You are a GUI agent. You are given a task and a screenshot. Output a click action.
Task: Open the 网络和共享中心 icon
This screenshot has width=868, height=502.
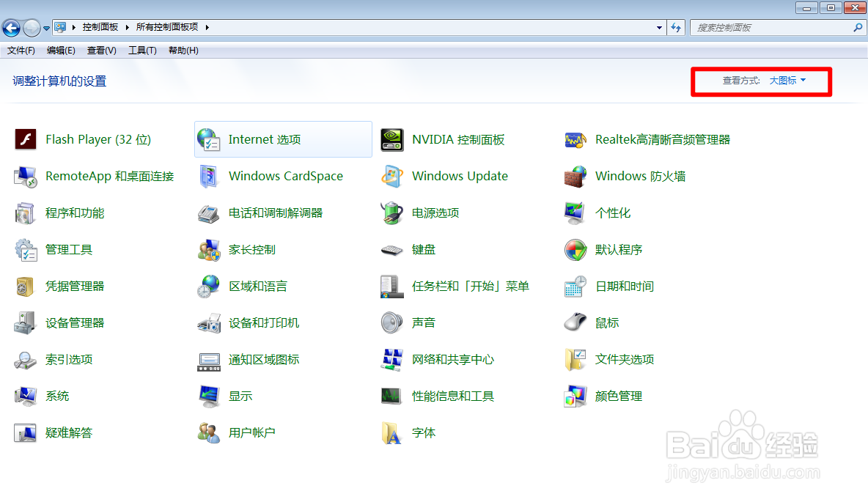392,359
